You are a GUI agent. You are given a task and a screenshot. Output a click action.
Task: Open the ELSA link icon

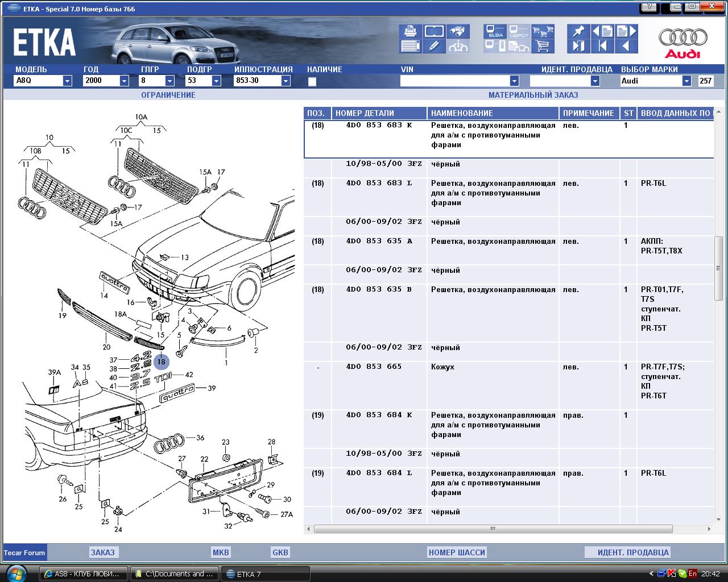(x=495, y=31)
